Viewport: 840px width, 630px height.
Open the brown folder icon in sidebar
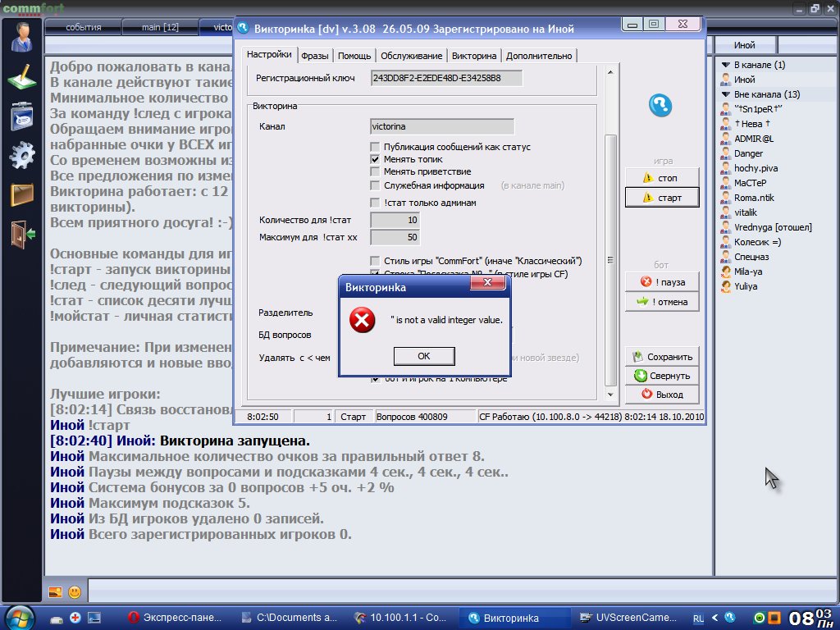tap(21, 194)
